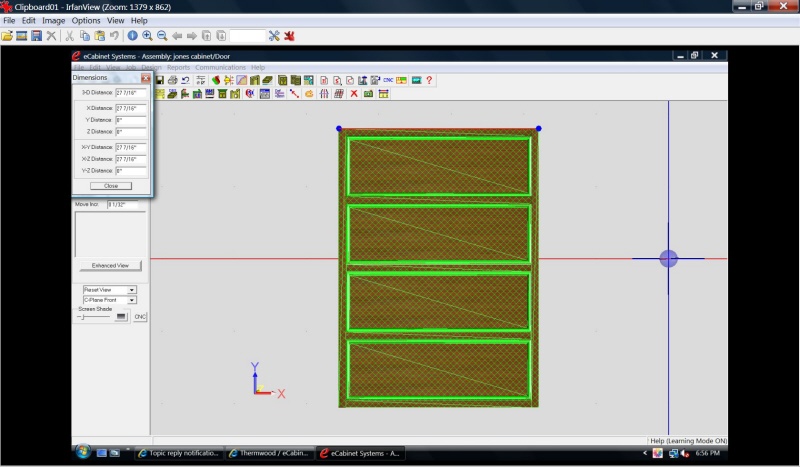Open IrfanView's slideshow picture icon
The height and width of the screenshot is (467, 800).
coord(21,36)
